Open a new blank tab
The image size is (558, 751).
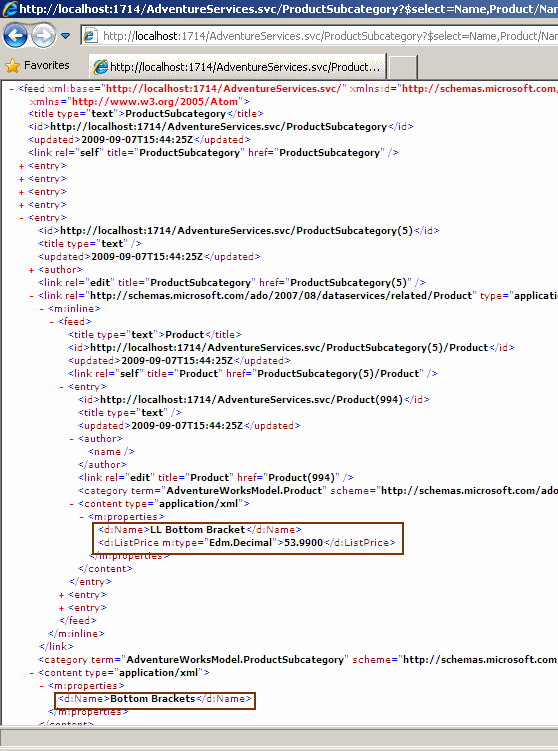coord(402,67)
